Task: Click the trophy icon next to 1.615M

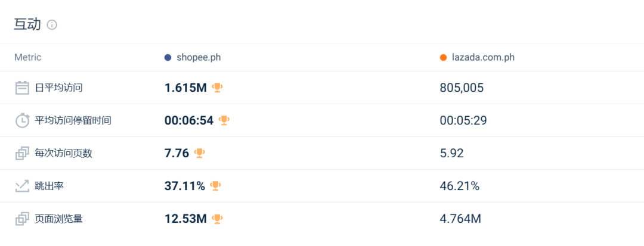Action: coord(217,88)
